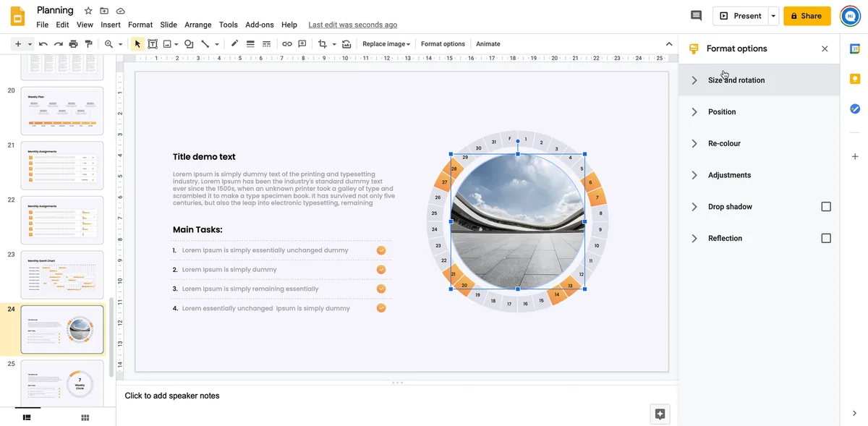Click the insert link icon
This screenshot has height=426, width=868.
tap(287, 44)
